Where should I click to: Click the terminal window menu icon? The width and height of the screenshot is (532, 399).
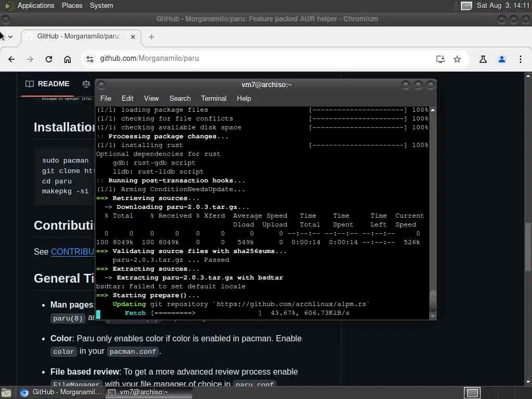pos(101,85)
